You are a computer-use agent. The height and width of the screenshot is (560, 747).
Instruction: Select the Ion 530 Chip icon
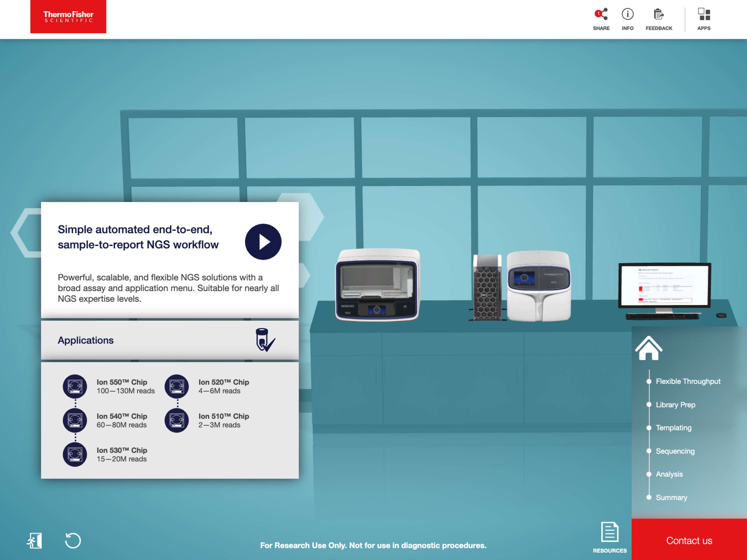point(75,455)
